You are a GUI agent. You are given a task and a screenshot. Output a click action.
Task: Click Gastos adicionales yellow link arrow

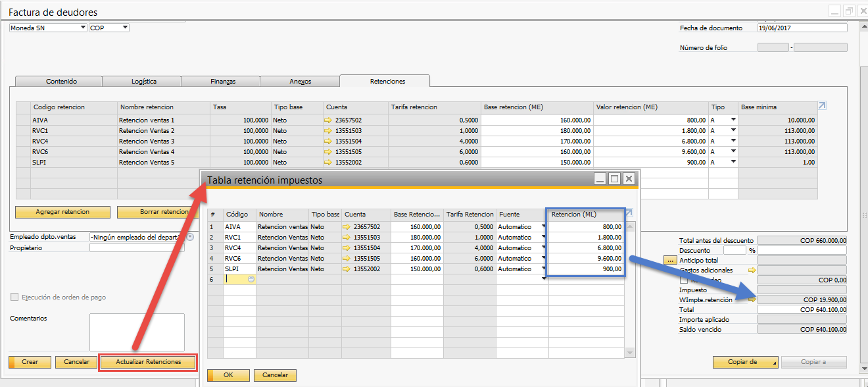752,270
